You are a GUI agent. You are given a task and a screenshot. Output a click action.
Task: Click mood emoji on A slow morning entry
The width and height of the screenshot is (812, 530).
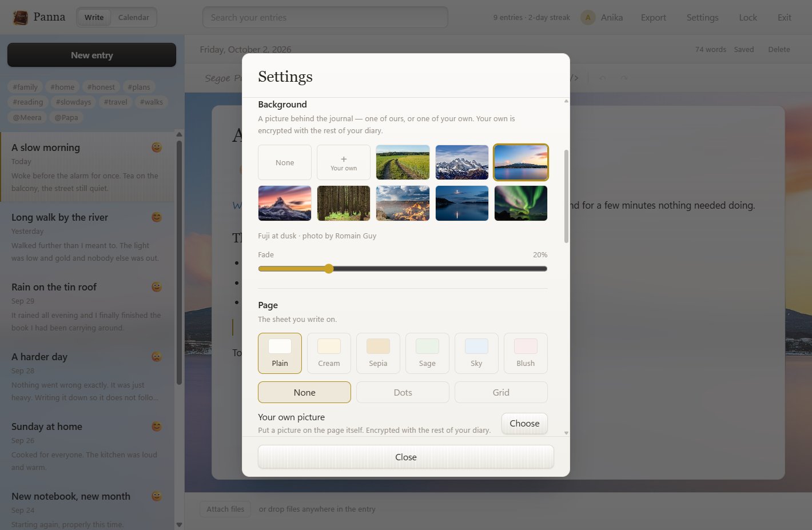(157, 148)
